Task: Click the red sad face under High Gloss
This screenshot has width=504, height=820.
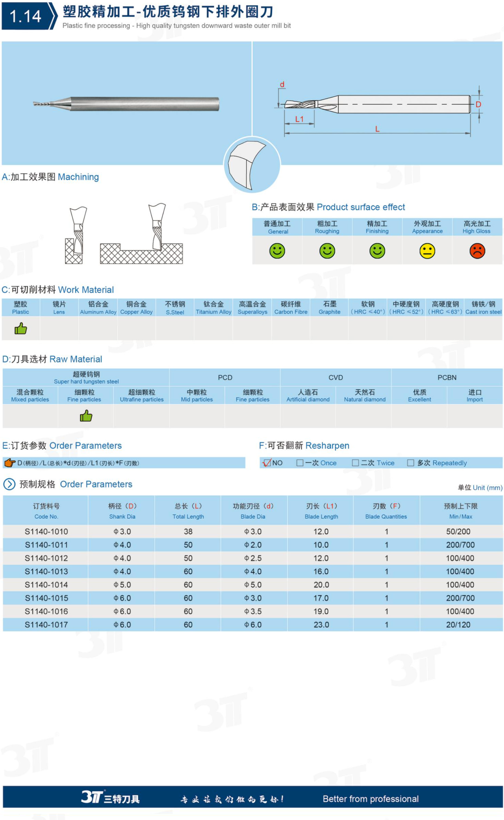Action: (477, 251)
